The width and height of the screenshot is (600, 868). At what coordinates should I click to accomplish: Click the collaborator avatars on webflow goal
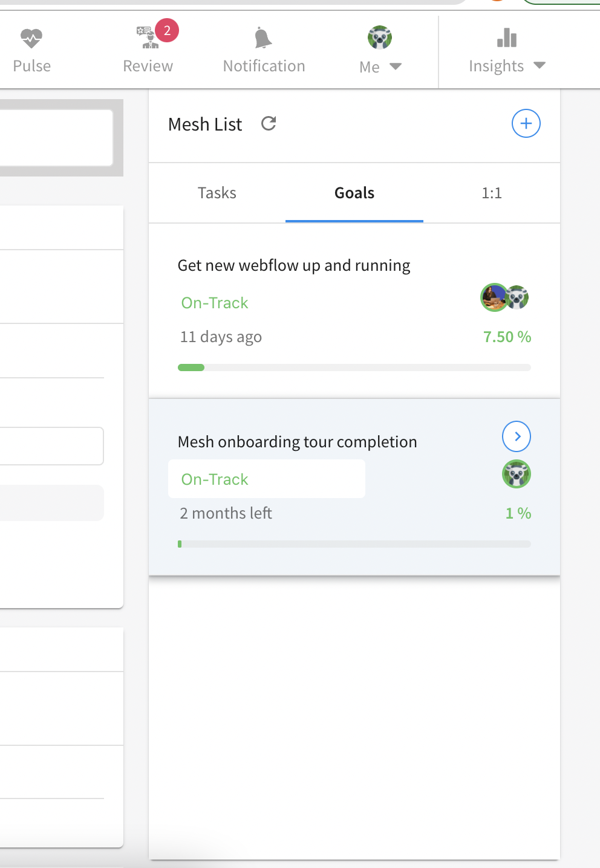point(505,297)
